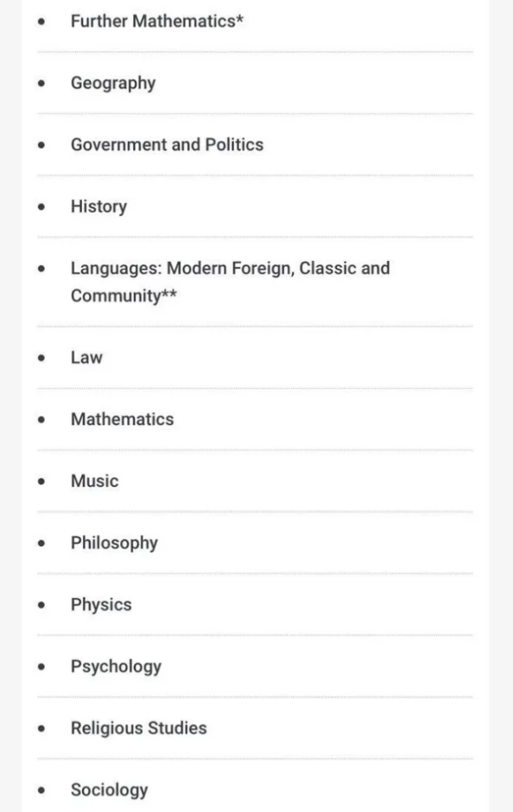The image size is (513, 812).
Task: Click the Religious Studies entry
Action: (139, 728)
